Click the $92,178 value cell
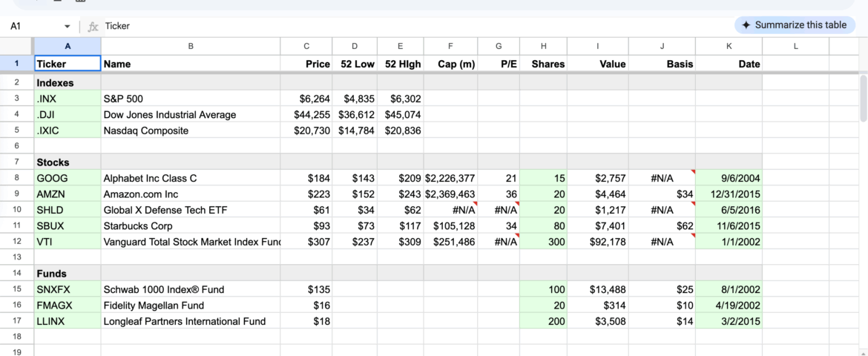868x356 pixels. click(598, 241)
